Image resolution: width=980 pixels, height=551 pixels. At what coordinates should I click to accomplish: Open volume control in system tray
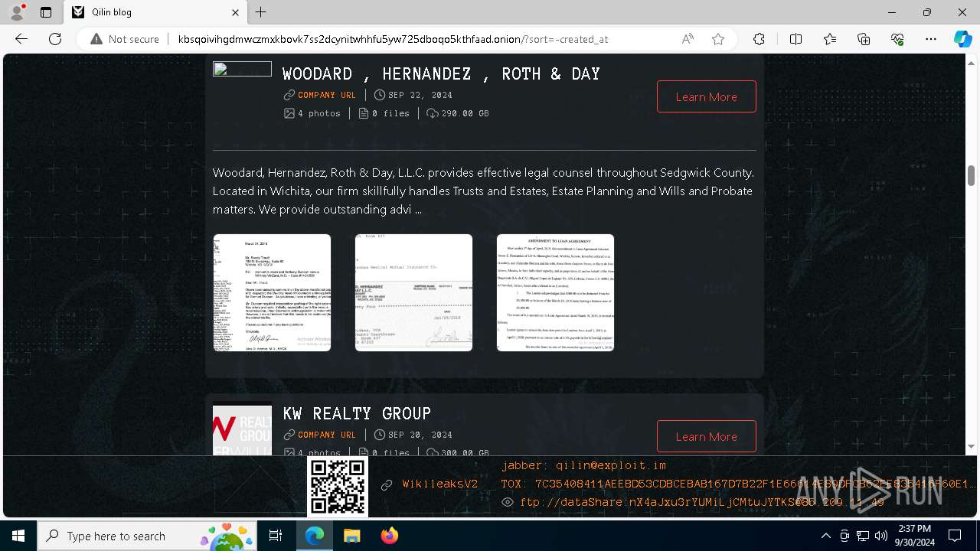(x=880, y=536)
